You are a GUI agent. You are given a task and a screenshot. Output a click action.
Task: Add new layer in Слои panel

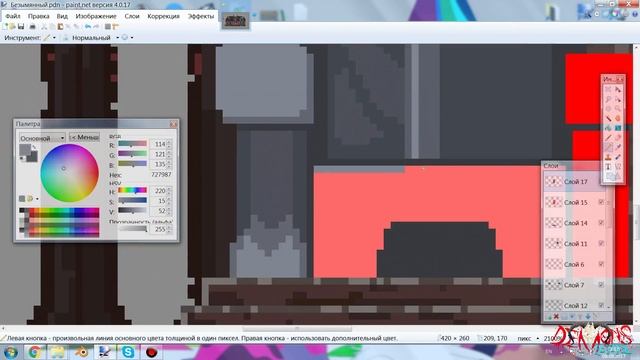(548, 317)
